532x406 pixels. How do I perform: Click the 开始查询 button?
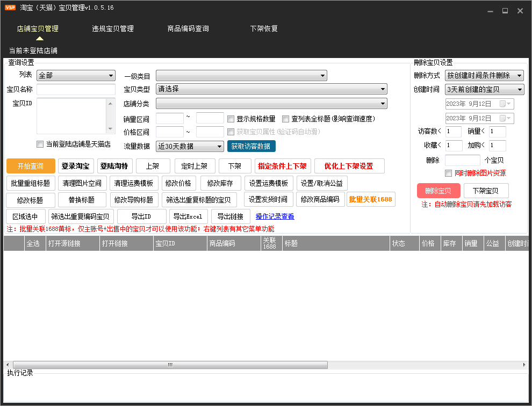pos(31,166)
